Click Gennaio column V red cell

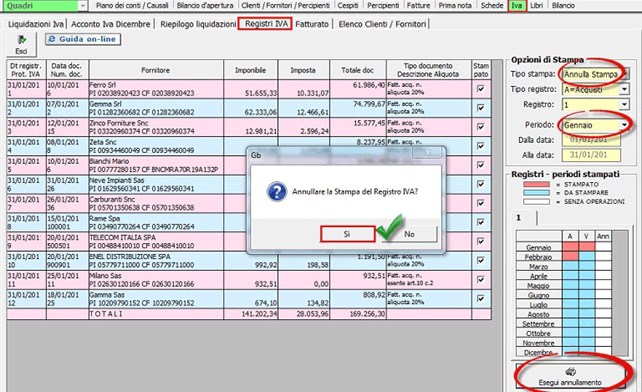pos(587,247)
